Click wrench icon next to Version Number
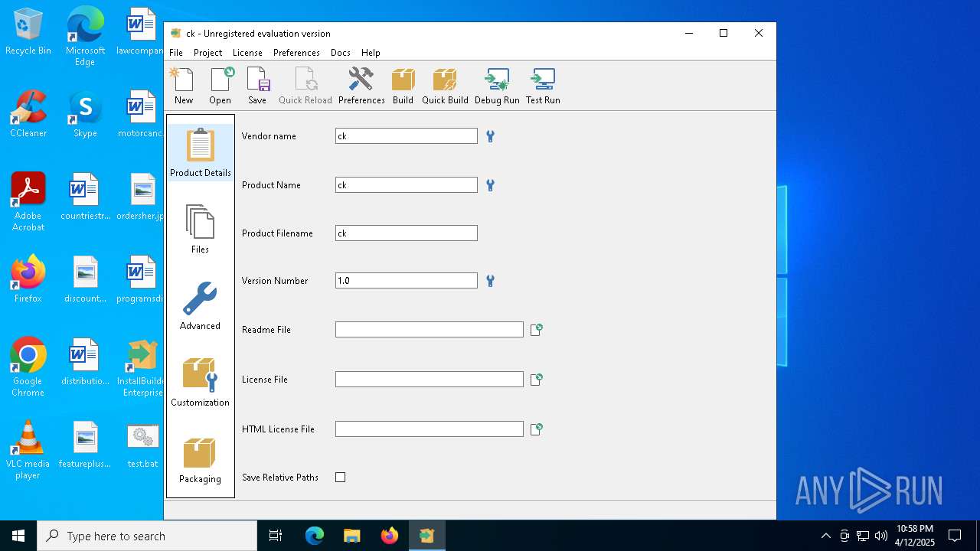The height and width of the screenshot is (551, 980). pyautogui.click(x=490, y=281)
